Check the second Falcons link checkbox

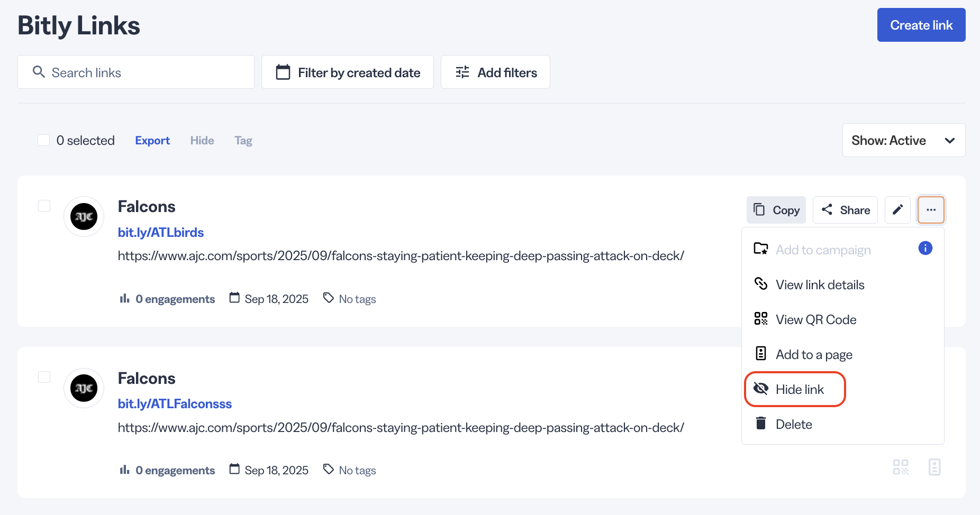[x=44, y=377]
